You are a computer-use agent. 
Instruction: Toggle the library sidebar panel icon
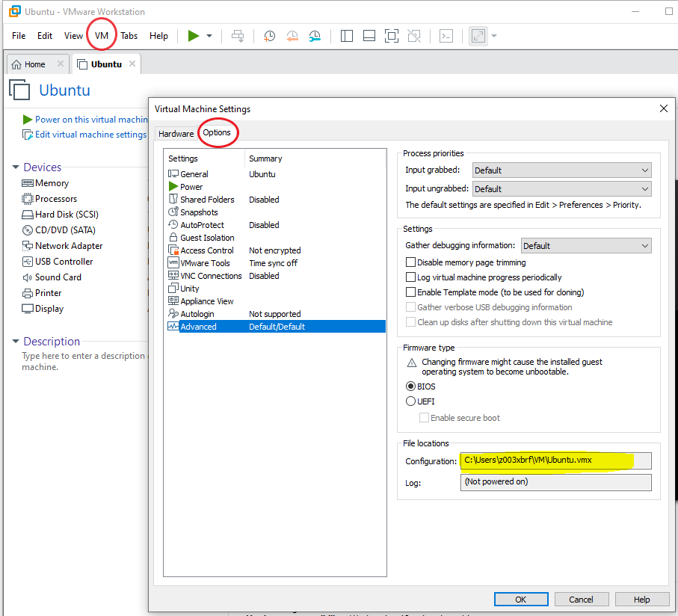346,35
